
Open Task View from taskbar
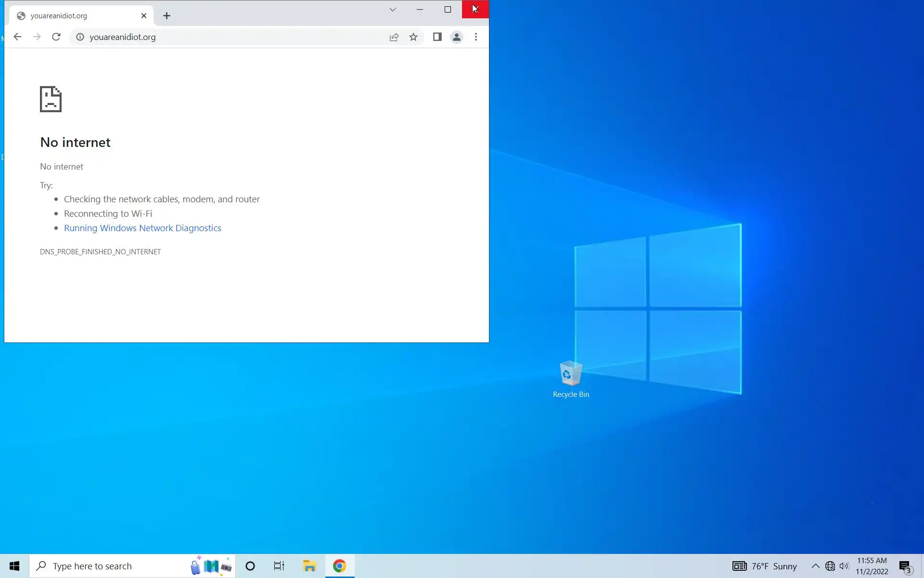click(x=279, y=566)
